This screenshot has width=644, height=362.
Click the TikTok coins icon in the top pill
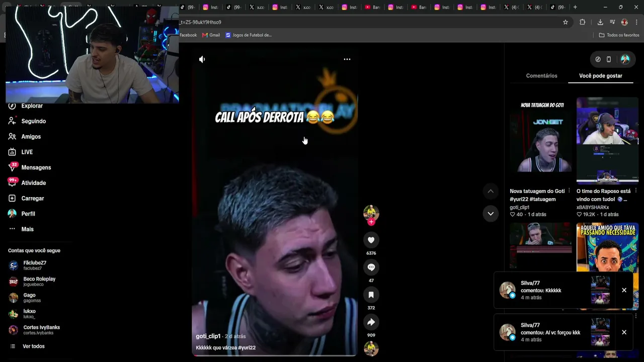pyautogui.click(x=598, y=59)
